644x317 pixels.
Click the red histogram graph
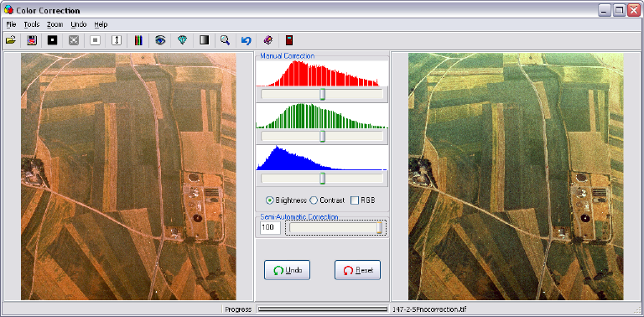click(322, 73)
